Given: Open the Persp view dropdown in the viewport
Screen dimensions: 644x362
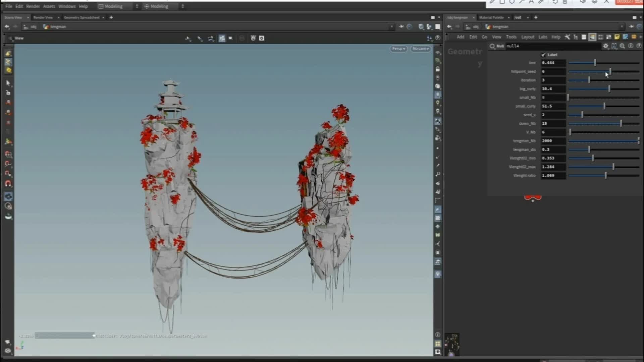Looking at the screenshot, I should point(398,49).
